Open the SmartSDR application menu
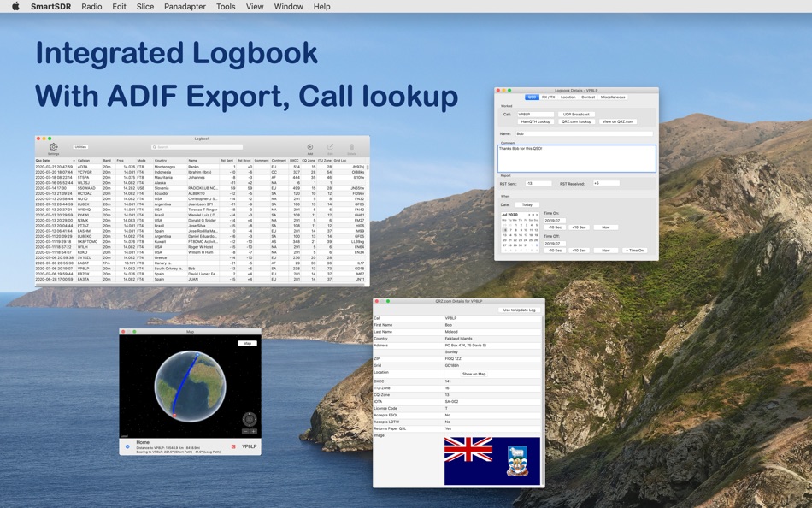Screen dimensions: 812x508 [x=51, y=6]
